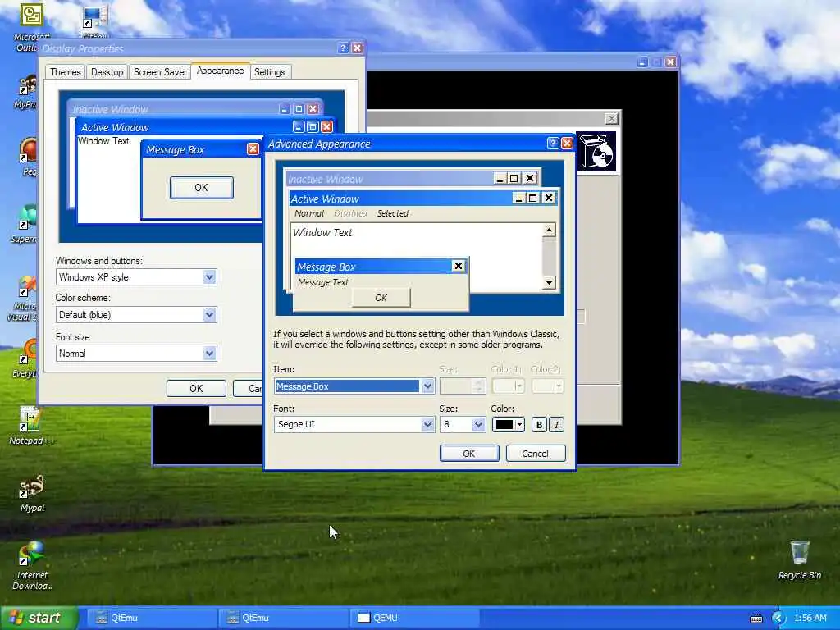This screenshot has width=840, height=630.
Task: Open the Settings tab
Action: (x=269, y=72)
